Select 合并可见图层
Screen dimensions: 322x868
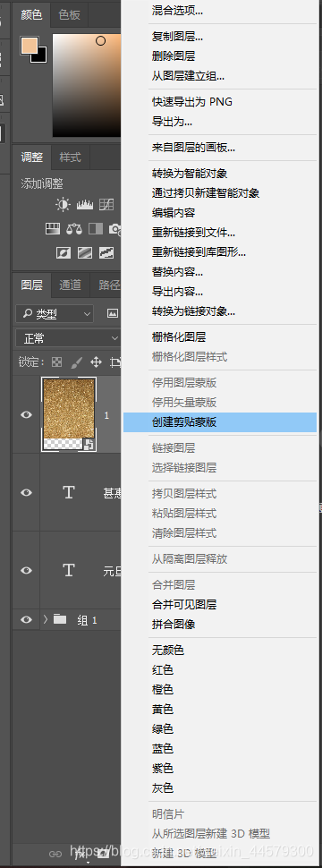(184, 605)
